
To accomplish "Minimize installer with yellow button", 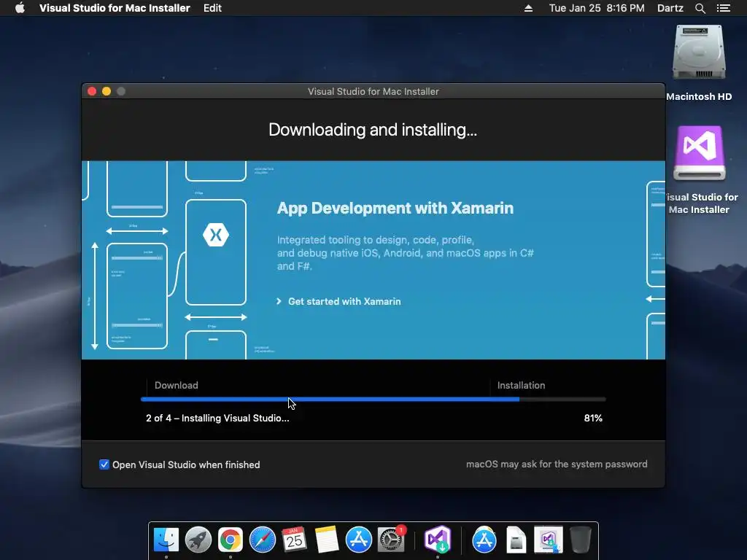I will coord(107,91).
